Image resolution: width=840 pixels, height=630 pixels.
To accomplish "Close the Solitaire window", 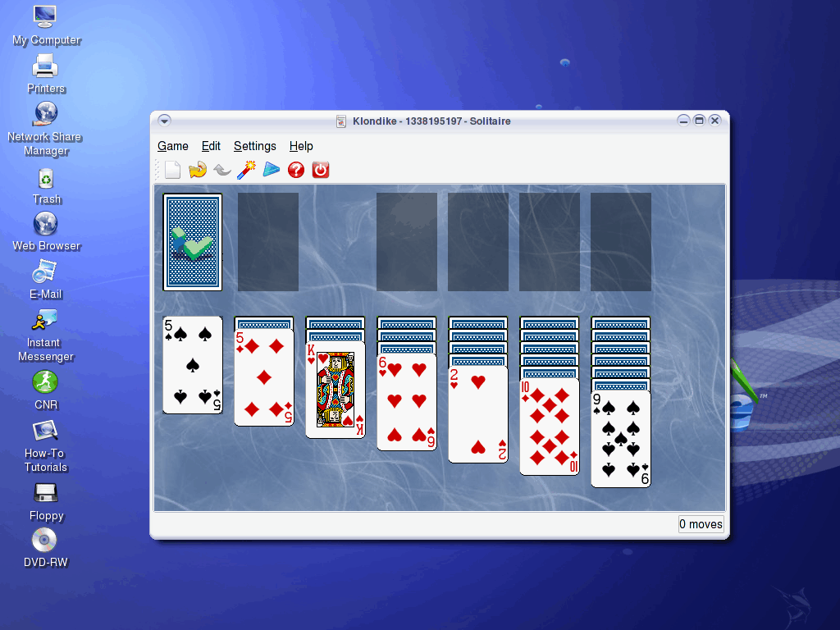I will [714, 121].
